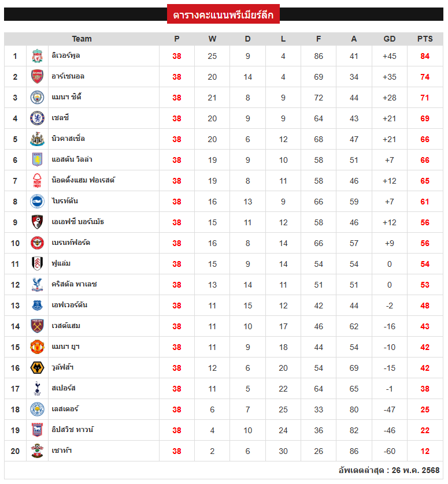The width and height of the screenshot is (448, 484).
Task: Click the Newcastle United crest icon
Action: coord(37,139)
